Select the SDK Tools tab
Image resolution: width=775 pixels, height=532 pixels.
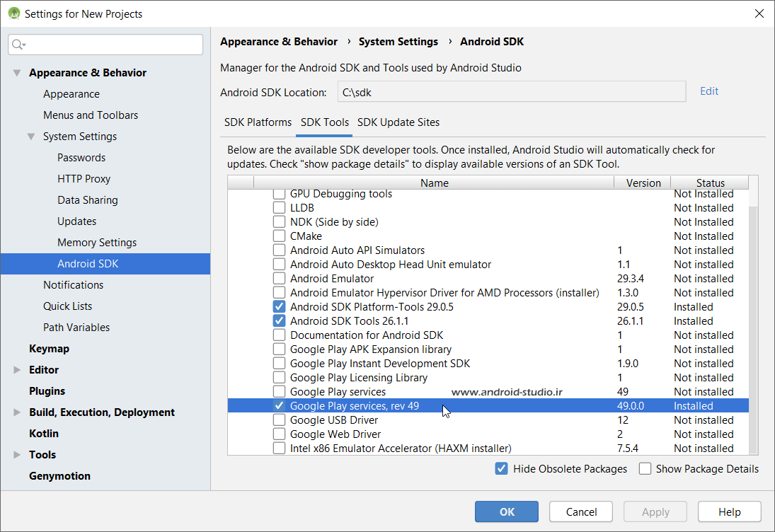[x=325, y=122]
